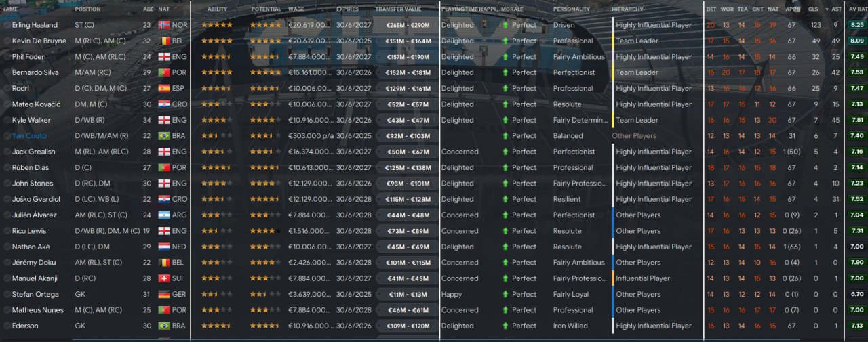Sort by the Hierarchy column header
Viewport: 868px width, 342px height.
pyautogui.click(x=627, y=9)
